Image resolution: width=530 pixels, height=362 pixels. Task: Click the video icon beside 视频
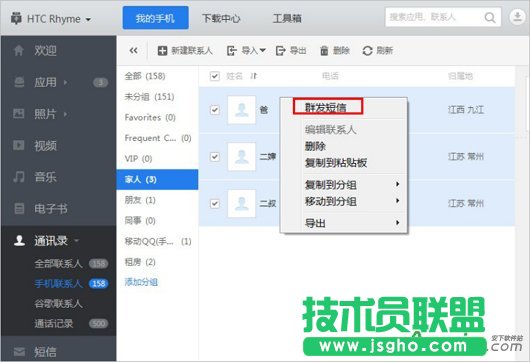19,145
